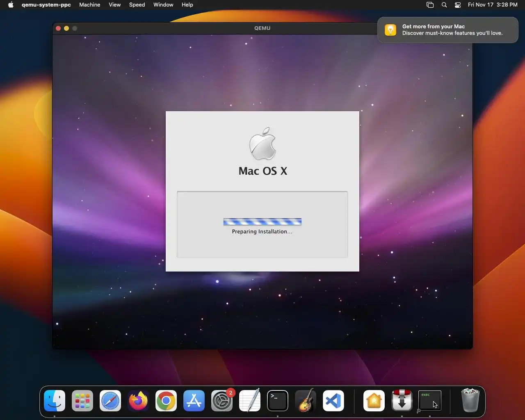Open Control Center in menu bar
Viewport: 525px width, 420px height.
click(x=458, y=5)
